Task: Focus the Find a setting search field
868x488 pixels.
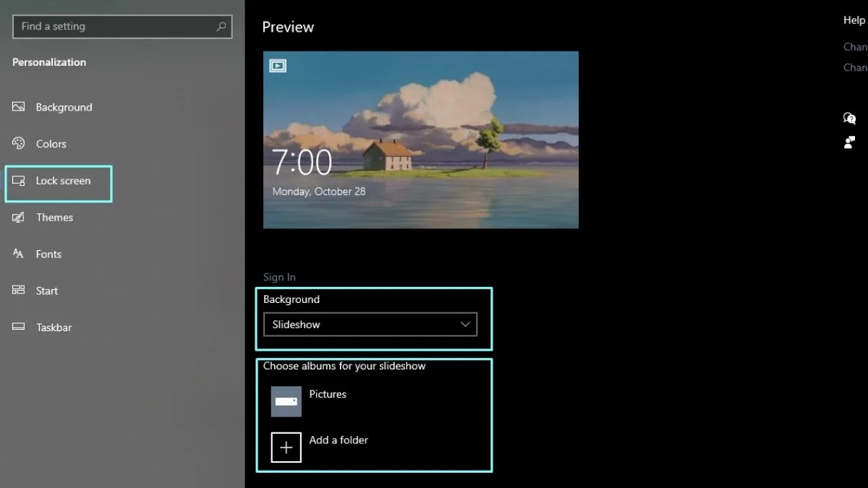Action: click(116, 27)
